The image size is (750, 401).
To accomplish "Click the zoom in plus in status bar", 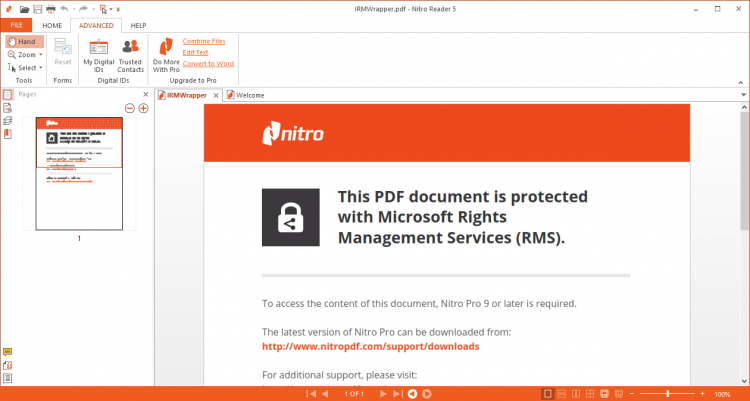I will pos(702,394).
